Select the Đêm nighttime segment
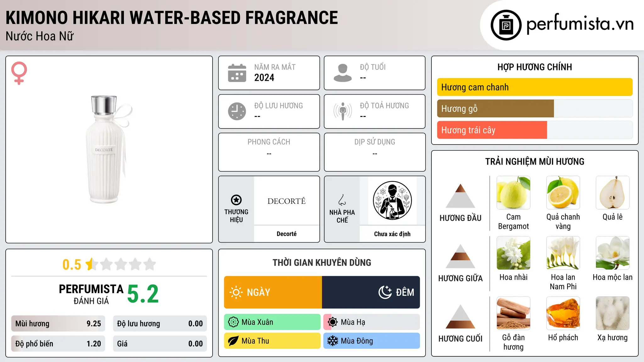 click(371, 292)
